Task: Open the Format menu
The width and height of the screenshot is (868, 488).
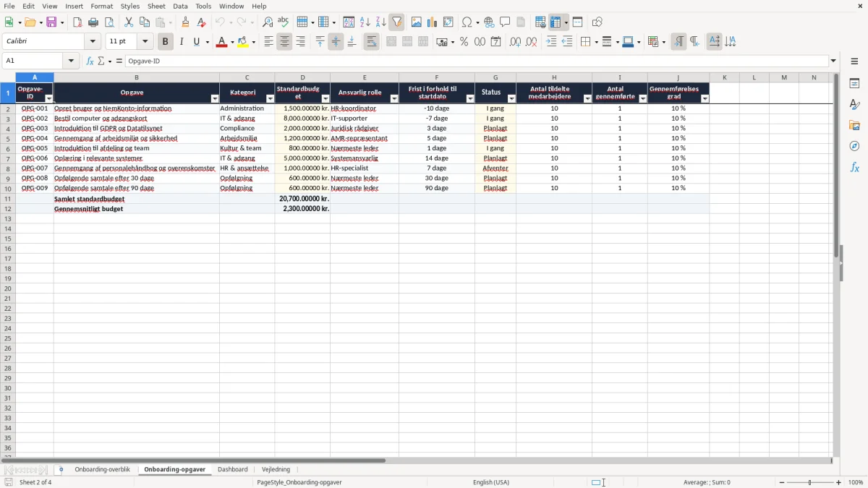Action: click(x=102, y=6)
